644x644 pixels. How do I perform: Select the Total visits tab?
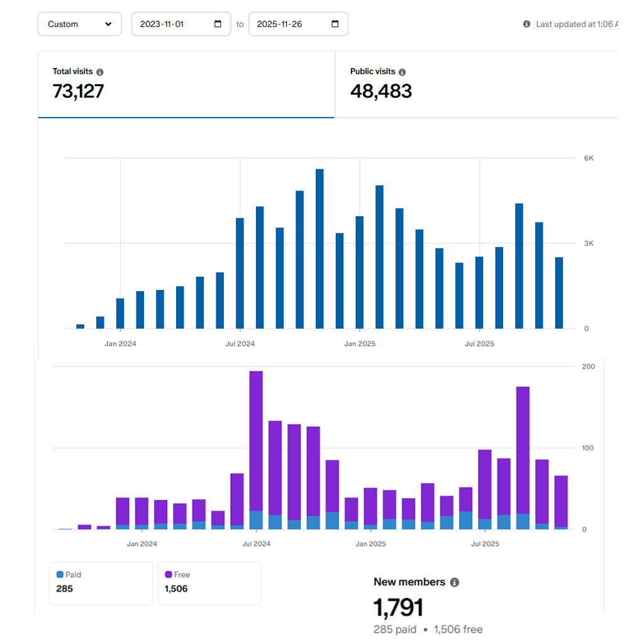point(186,84)
